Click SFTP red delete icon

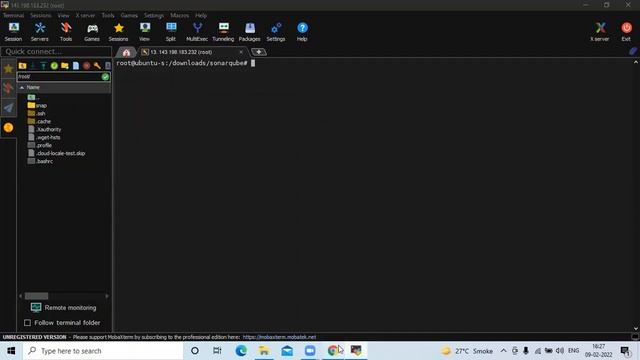[87, 66]
